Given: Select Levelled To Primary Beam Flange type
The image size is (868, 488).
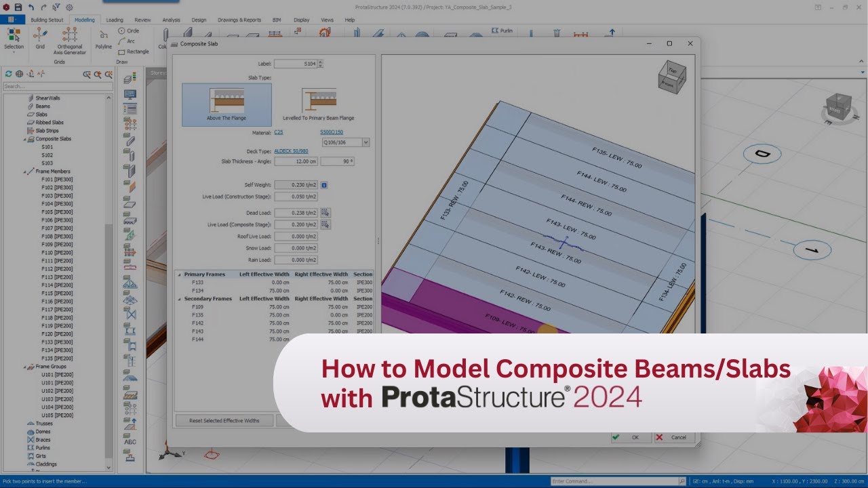Looking at the screenshot, I should click(x=318, y=104).
